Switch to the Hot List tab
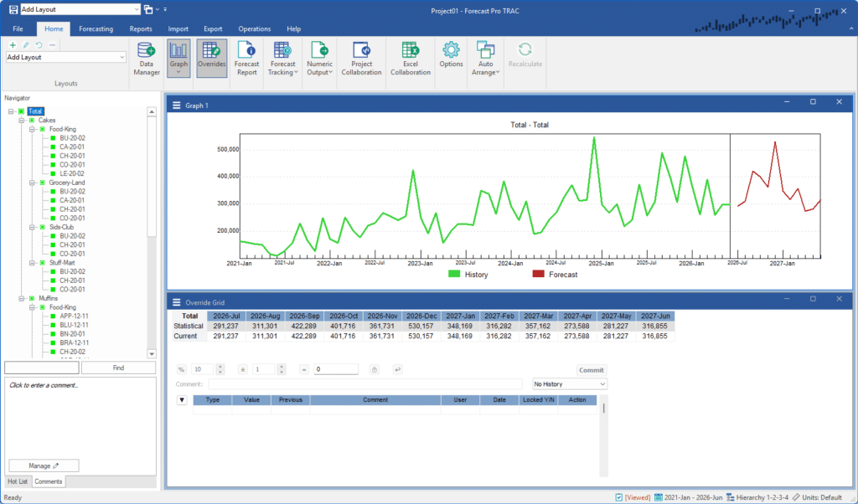858x504 pixels. click(18, 482)
